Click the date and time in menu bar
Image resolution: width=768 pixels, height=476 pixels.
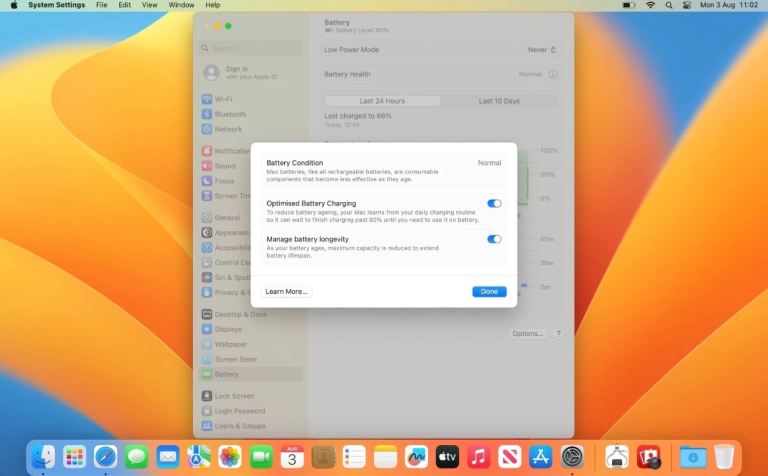pyautogui.click(x=729, y=5)
